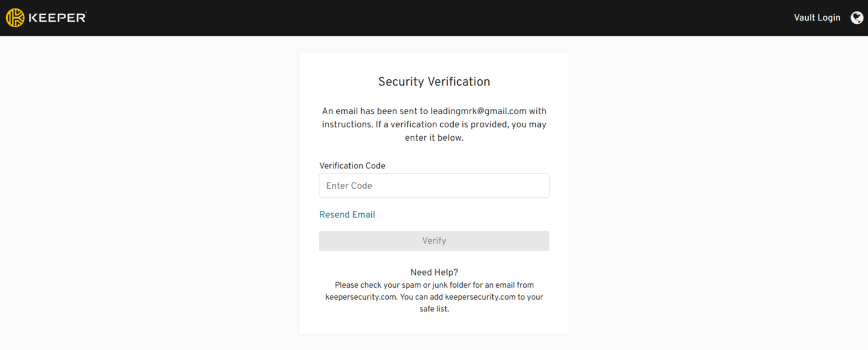Click the "You can add keepersecurity.com" text
Image resolution: width=868 pixels, height=350 pixels.
pos(458,297)
